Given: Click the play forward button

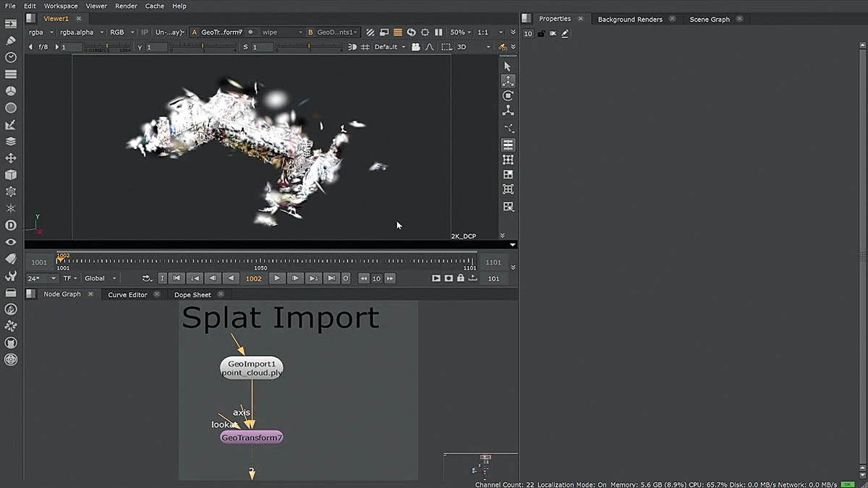Looking at the screenshot, I should pos(276,278).
